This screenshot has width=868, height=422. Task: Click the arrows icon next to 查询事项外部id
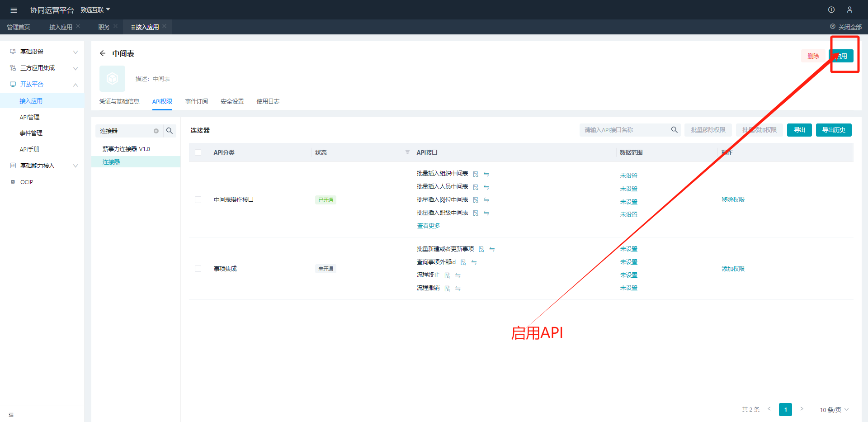click(x=474, y=262)
